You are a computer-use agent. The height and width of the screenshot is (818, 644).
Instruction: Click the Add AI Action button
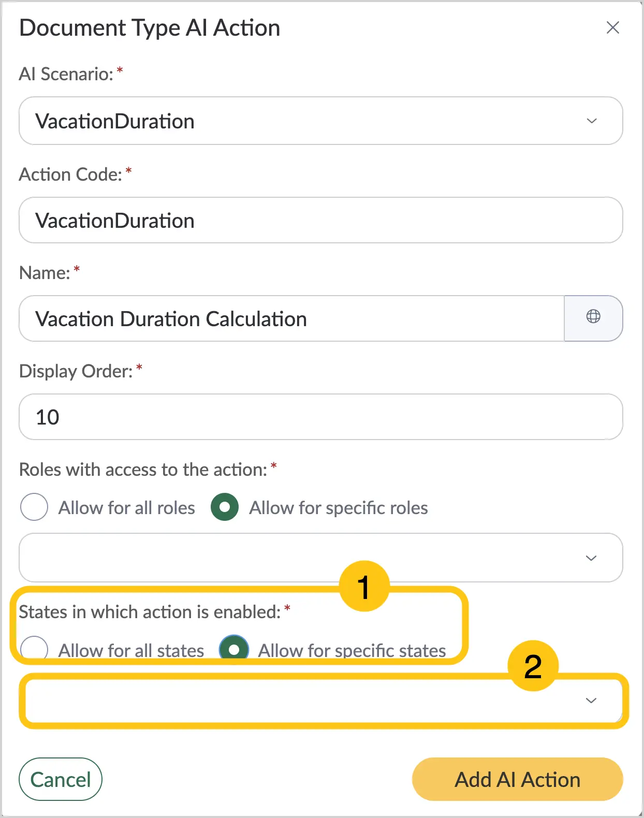[x=517, y=779]
